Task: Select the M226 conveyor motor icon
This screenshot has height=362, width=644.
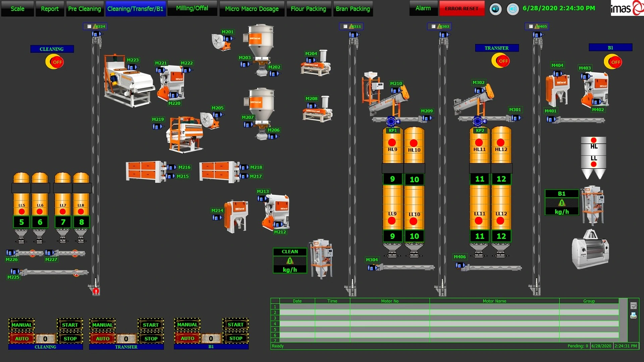Action: point(11,252)
